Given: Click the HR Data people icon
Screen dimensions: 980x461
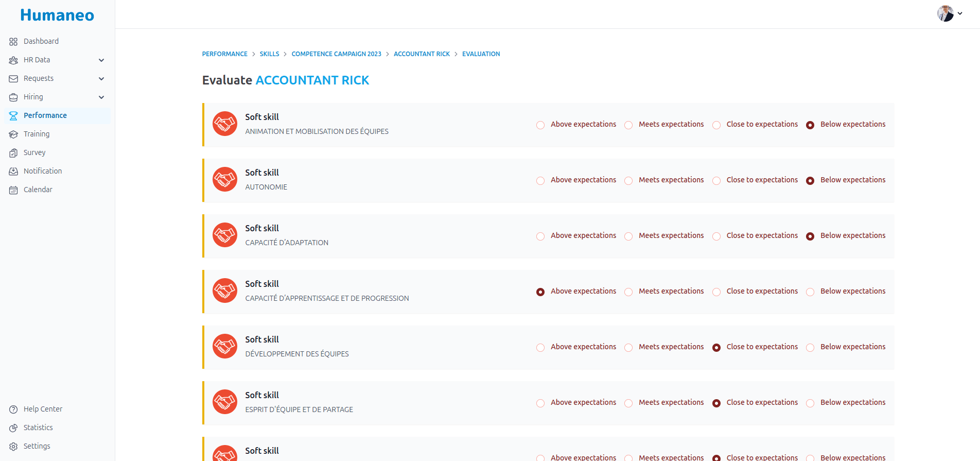Looking at the screenshot, I should pos(13,60).
